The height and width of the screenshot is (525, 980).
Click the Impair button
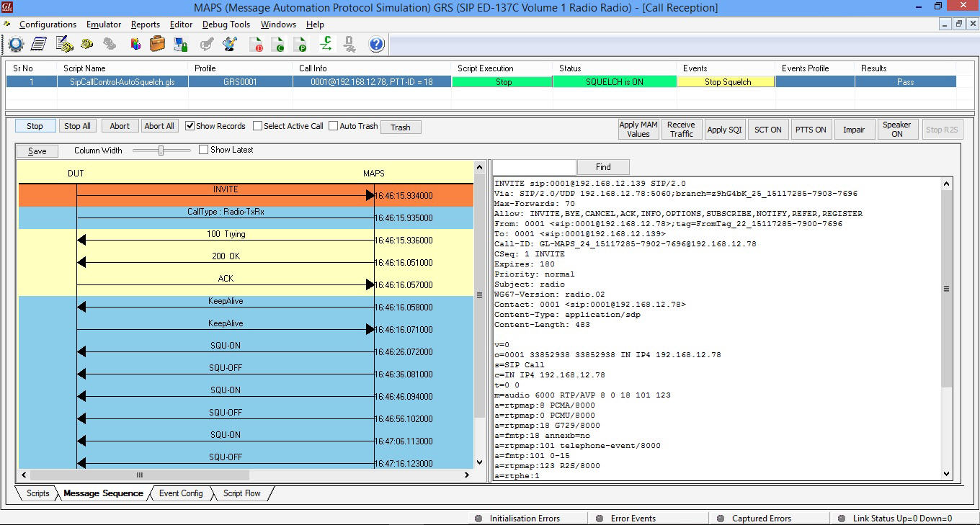click(x=854, y=130)
